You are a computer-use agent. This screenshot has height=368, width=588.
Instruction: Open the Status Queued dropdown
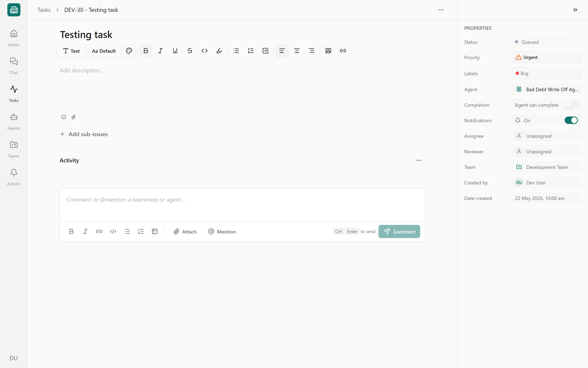tap(546, 42)
